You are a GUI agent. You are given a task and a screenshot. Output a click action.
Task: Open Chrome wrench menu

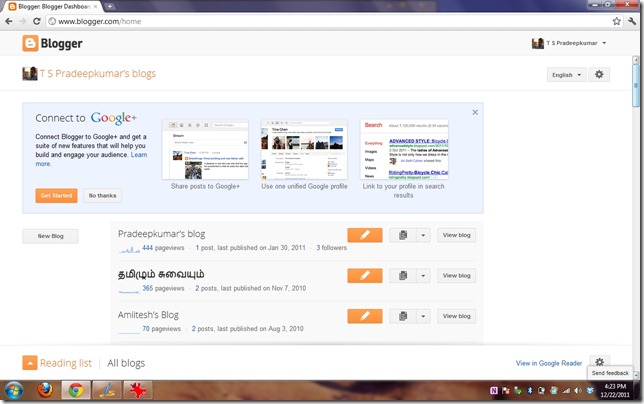(x=632, y=21)
